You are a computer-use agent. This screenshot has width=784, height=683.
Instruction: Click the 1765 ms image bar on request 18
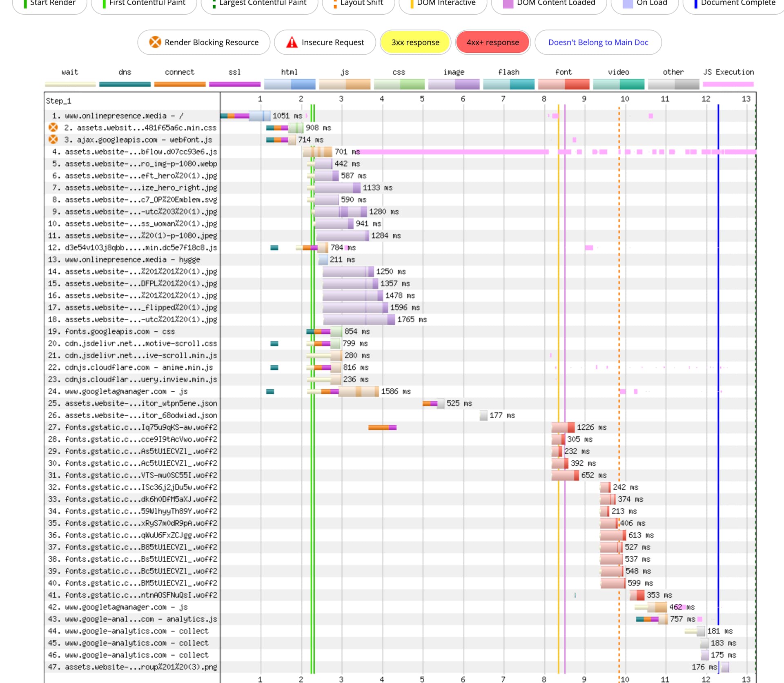pyautogui.click(x=359, y=319)
